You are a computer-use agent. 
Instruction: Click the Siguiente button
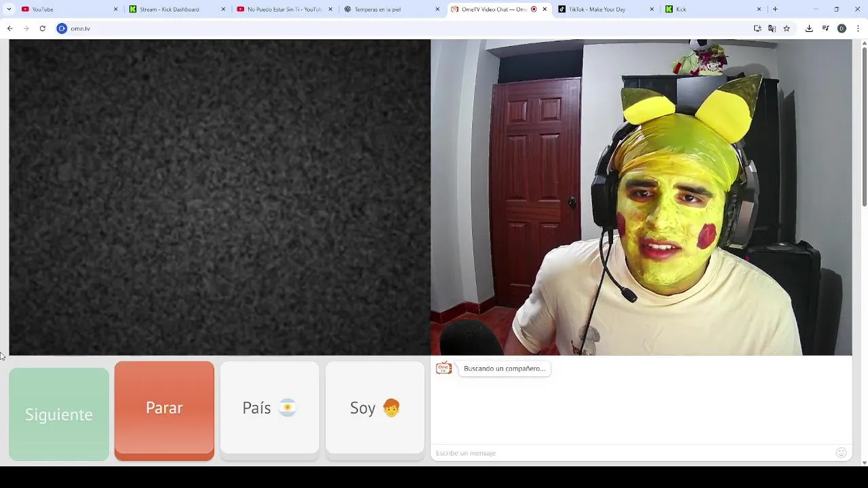pyautogui.click(x=59, y=414)
